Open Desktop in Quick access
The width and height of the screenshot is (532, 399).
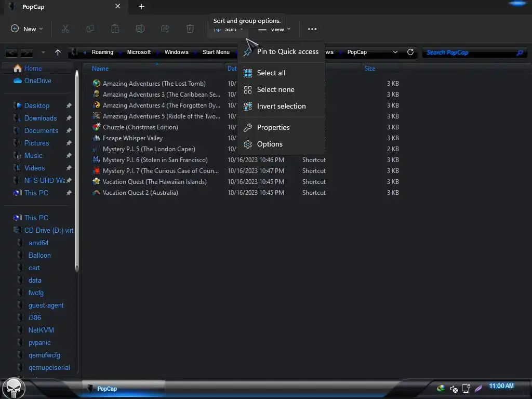tap(37, 105)
